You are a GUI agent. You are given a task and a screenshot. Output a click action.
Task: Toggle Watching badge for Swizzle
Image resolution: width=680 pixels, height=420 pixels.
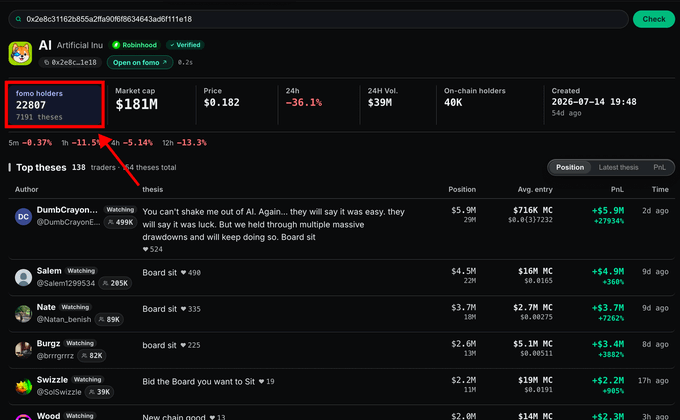pos(87,380)
